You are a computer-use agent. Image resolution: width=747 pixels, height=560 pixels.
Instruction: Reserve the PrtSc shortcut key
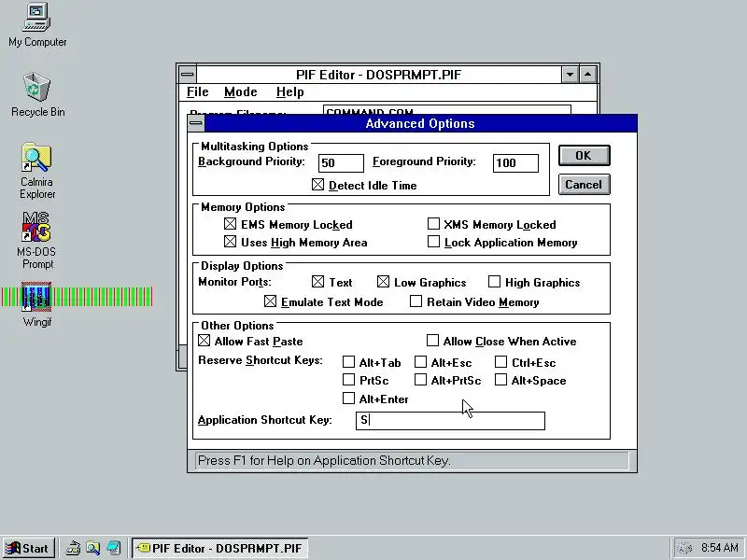click(348, 380)
